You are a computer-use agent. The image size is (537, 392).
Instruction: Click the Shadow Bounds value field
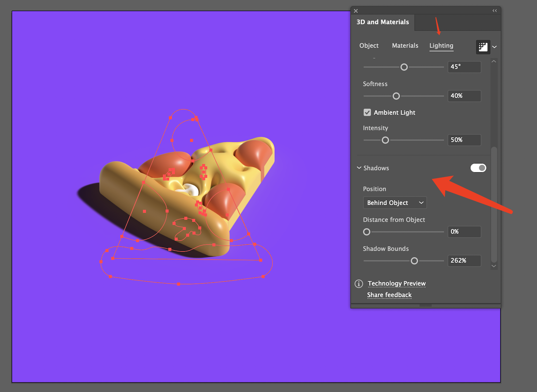pyautogui.click(x=464, y=261)
